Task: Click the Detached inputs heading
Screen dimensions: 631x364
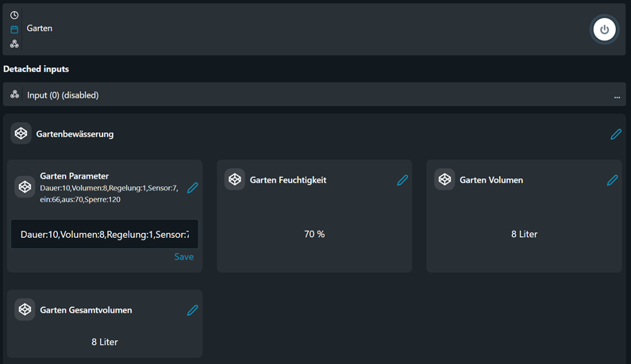Action: pyautogui.click(x=37, y=69)
